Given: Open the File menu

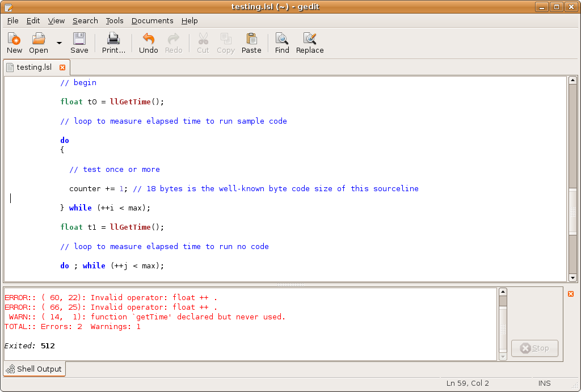Looking at the screenshot, I should click(x=12, y=20).
